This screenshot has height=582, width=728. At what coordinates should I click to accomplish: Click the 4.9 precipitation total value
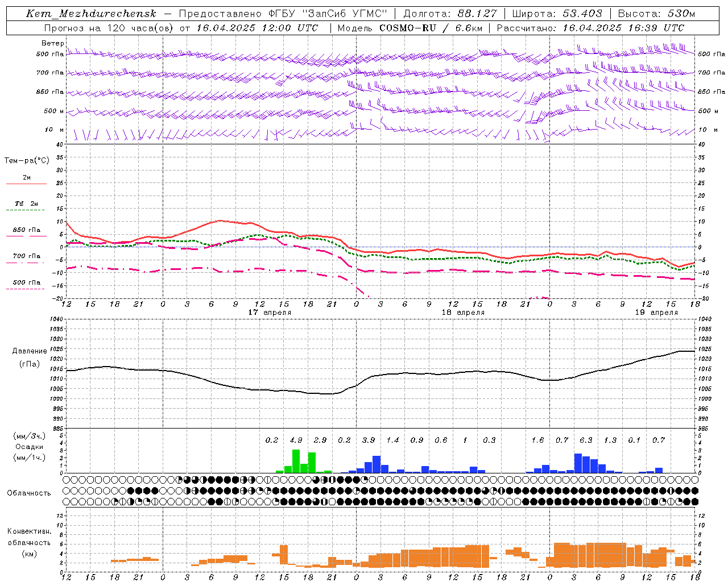click(296, 440)
